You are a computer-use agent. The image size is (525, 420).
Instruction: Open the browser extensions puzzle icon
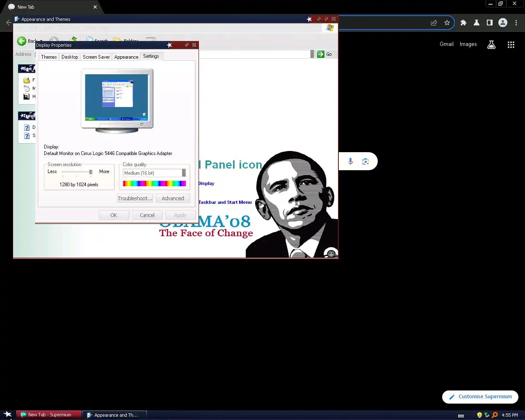463,23
